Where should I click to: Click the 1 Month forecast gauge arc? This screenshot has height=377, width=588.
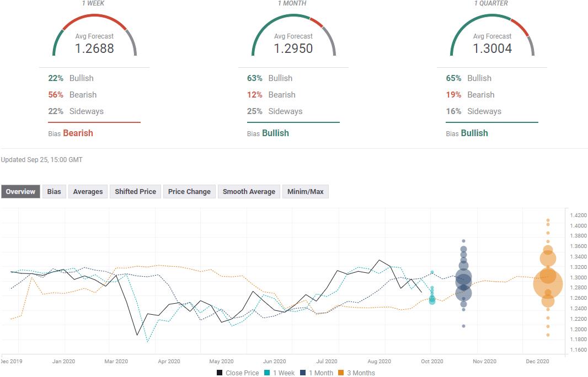(293, 17)
